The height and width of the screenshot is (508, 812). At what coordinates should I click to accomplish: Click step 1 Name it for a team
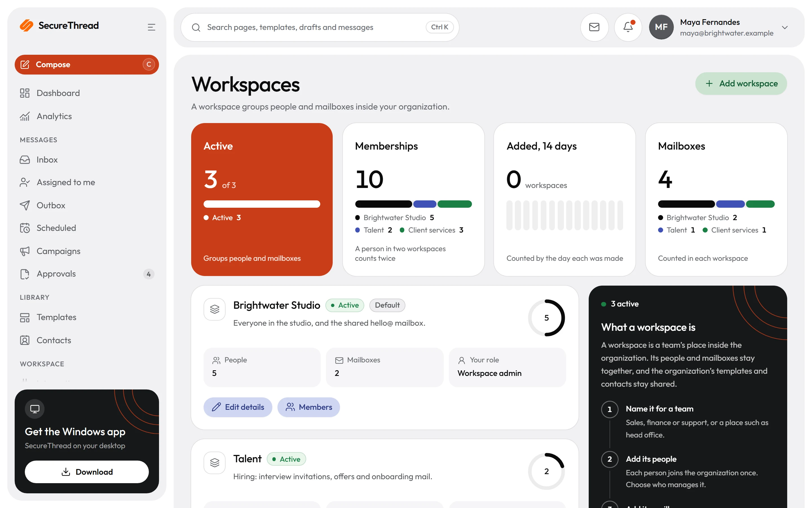(x=659, y=409)
